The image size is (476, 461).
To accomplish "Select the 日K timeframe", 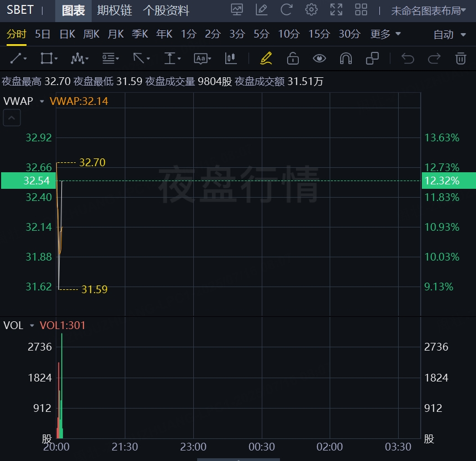I will click(67, 34).
